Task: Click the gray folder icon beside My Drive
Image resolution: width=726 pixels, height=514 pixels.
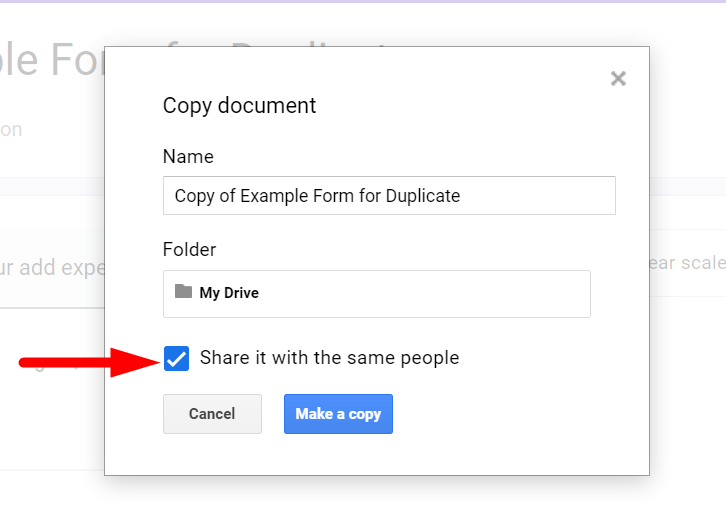Action: coord(183,292)
